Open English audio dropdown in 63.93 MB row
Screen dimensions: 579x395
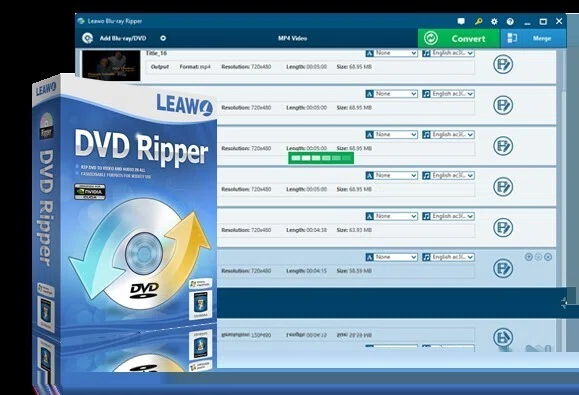pos(453,216)
